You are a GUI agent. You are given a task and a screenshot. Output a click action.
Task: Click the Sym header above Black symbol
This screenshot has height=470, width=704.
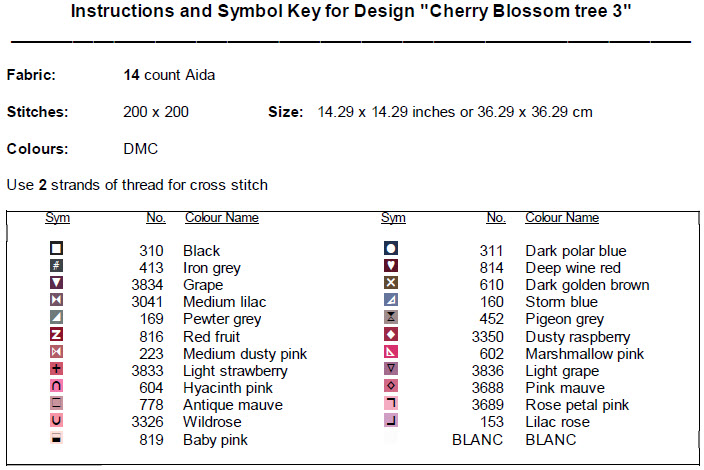57,218
